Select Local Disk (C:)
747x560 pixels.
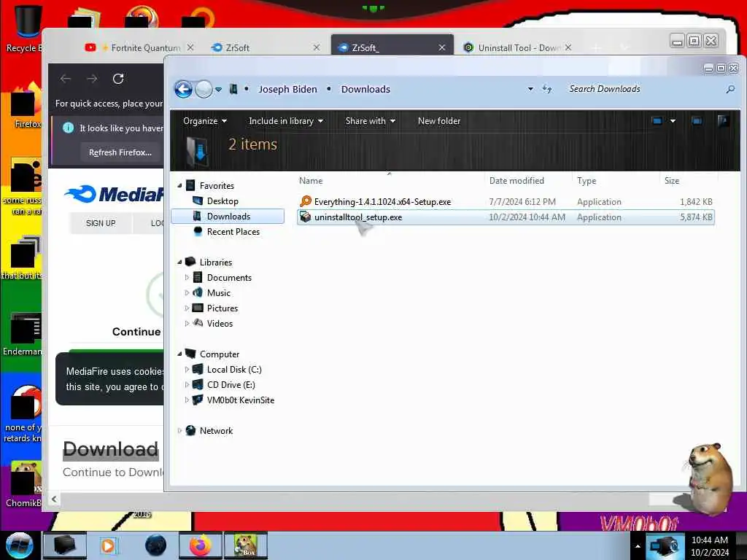coord(234,369)
